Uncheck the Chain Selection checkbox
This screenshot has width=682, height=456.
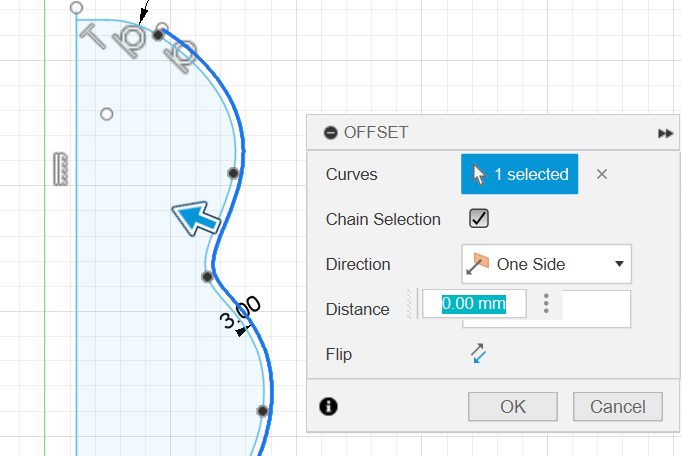(x=479, y=219)
